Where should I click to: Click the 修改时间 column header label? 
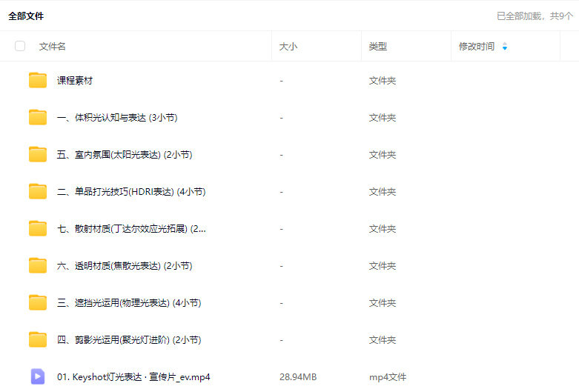pos(477,46)
